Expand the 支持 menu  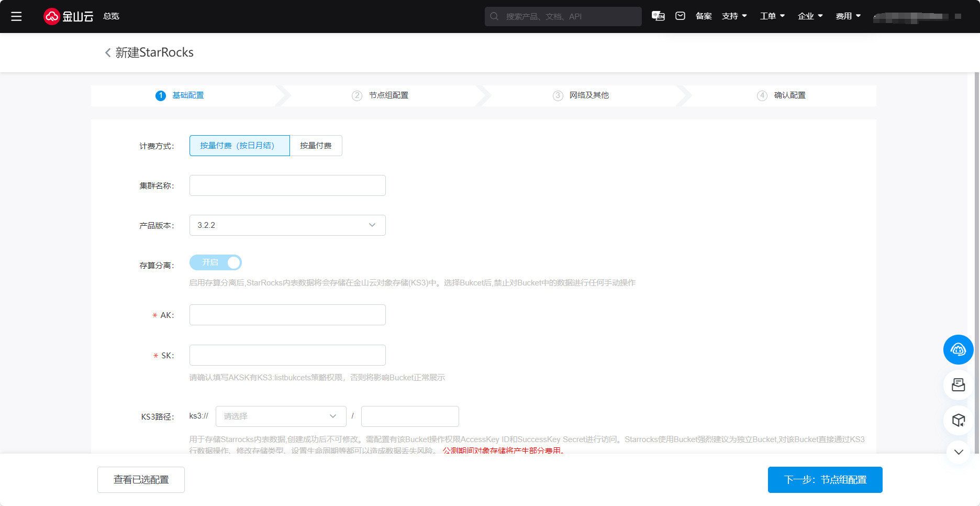(x=734, y=16)
